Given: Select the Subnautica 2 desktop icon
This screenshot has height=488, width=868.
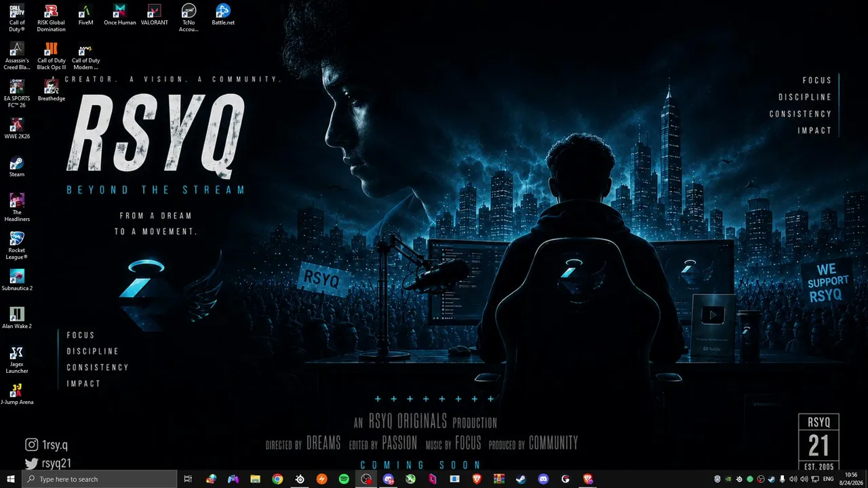Looking at the screenshot, I should click(x=17, y=280).
